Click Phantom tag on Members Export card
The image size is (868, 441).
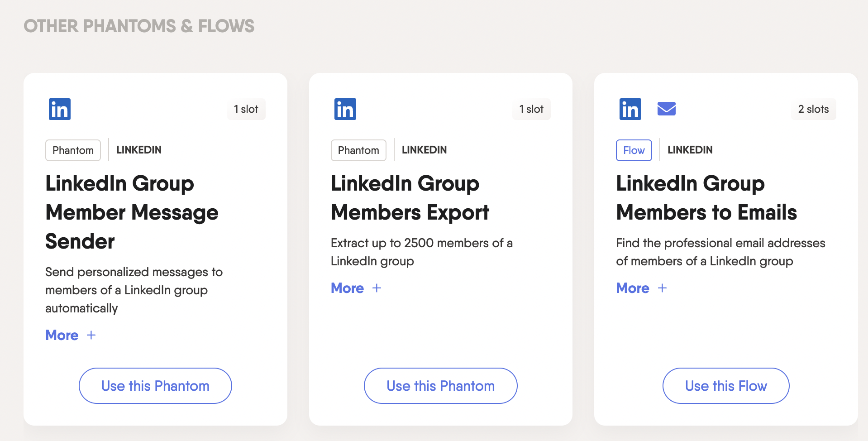[358, 150]
